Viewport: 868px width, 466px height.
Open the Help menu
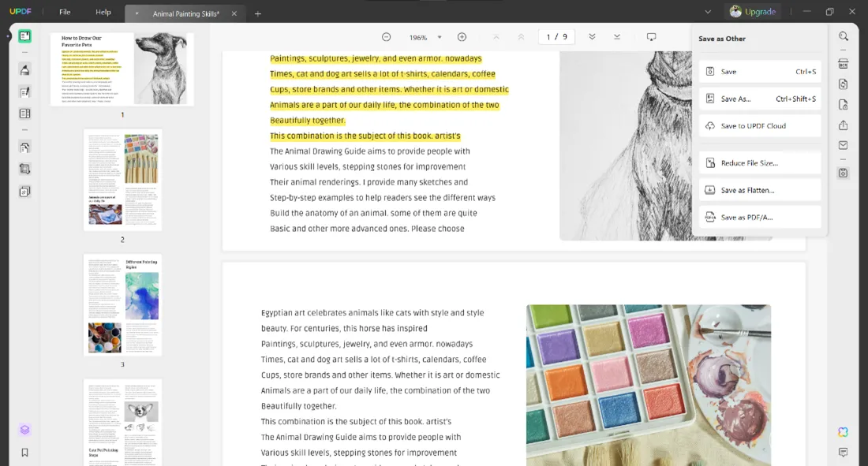point(103,12)
